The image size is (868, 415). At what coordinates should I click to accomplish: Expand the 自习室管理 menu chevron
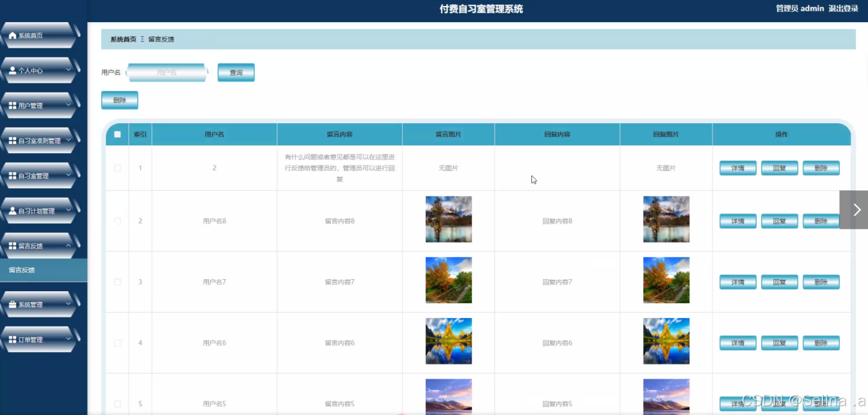point(68,175)
